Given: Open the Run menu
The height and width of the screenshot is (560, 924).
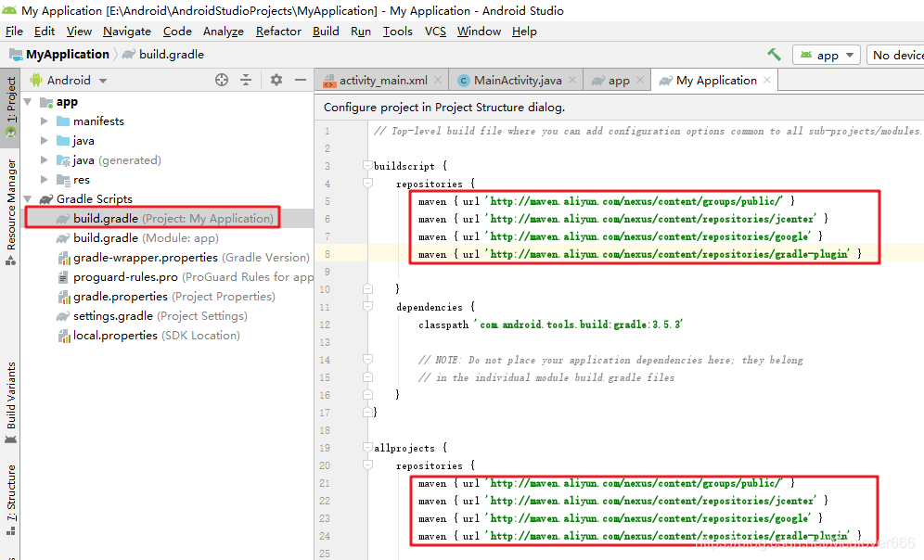Looking at the screenshot, I should [x=361, y=32].
